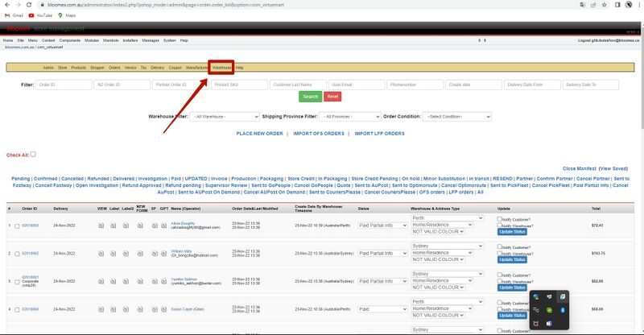Open the Components menu in the top menu bar
This screenshot has height=335, width=644.
(x=70, y=40)
